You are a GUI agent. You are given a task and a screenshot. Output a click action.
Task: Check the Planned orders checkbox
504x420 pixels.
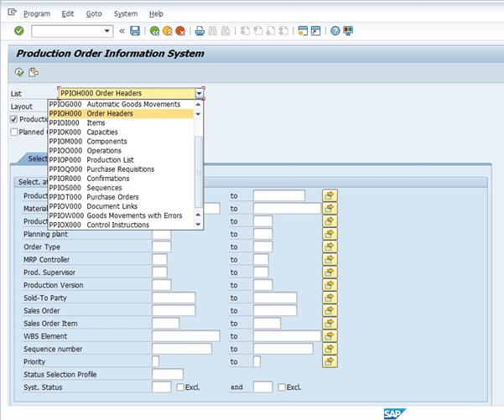pyautogui.click(x=13, y=132)
